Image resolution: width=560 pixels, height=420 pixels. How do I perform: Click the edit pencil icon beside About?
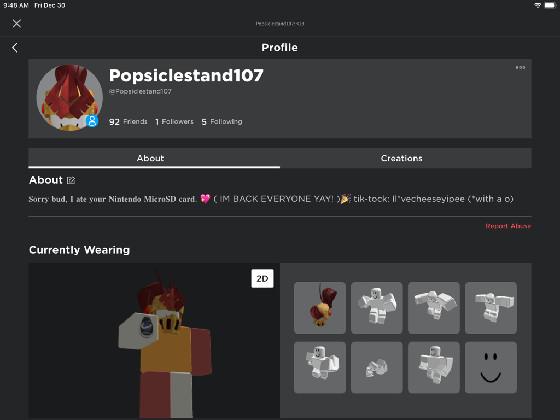coord(71,180)
